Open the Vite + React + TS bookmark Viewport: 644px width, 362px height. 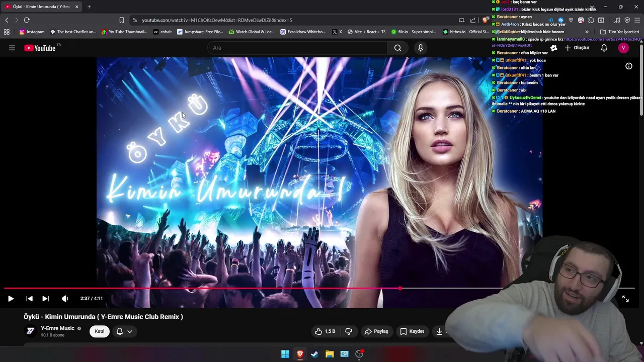point(366,32)
